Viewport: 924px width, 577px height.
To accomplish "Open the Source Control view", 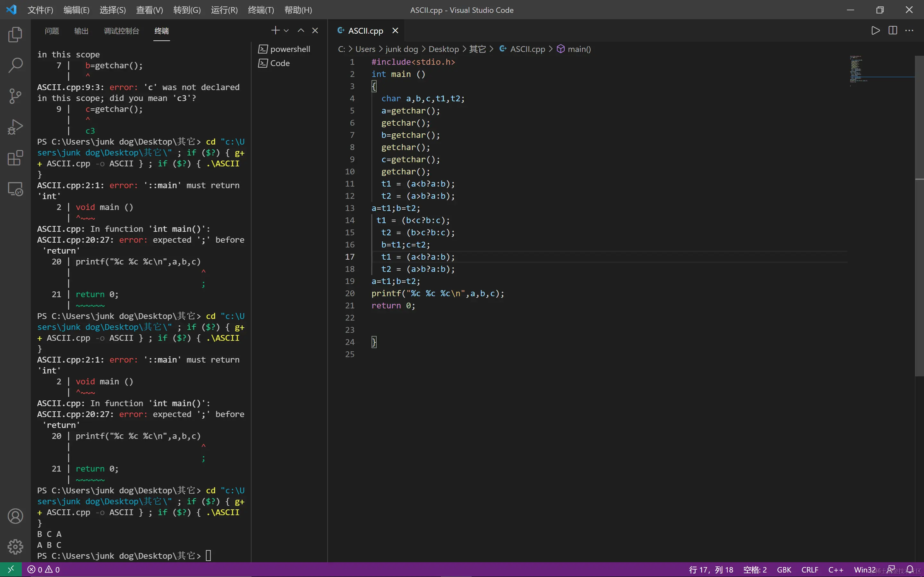I will 15,96.
